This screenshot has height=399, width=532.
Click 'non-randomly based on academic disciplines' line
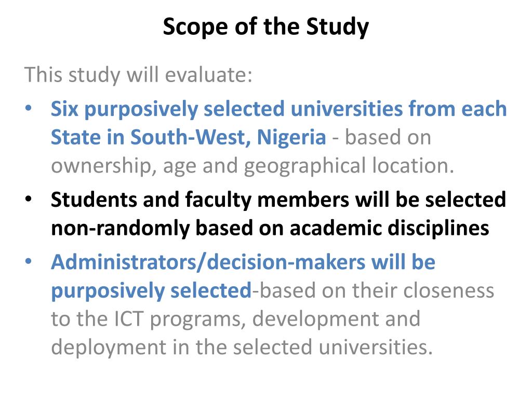(x=270, y=228)
